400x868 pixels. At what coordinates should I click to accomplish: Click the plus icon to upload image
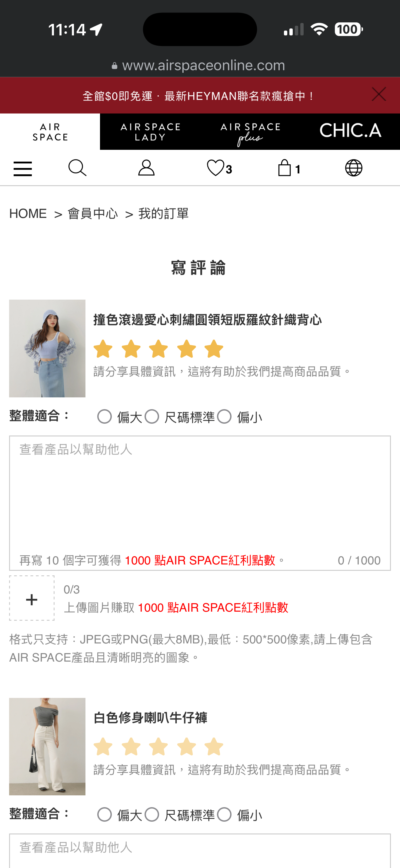32,598
